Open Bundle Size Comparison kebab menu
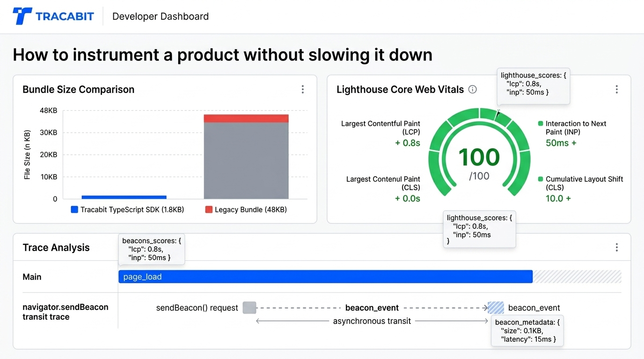The width and height of the screenshot is (644, 359). click(303, 89)
